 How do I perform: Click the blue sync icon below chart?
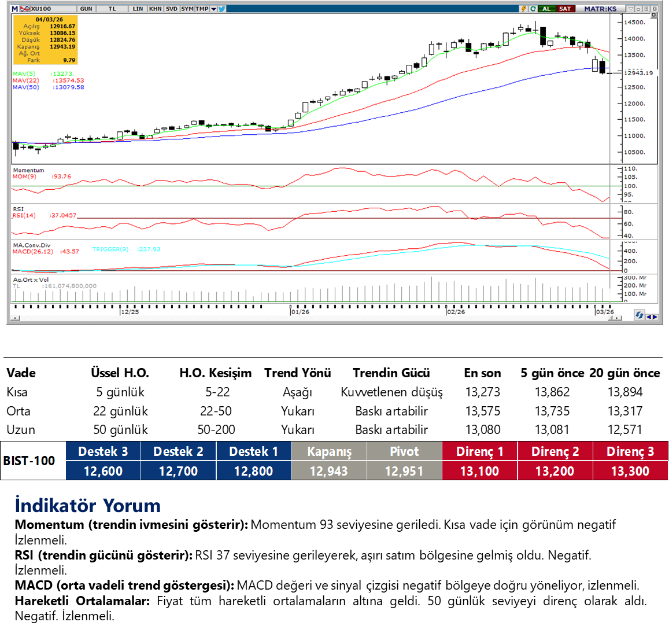639,315
